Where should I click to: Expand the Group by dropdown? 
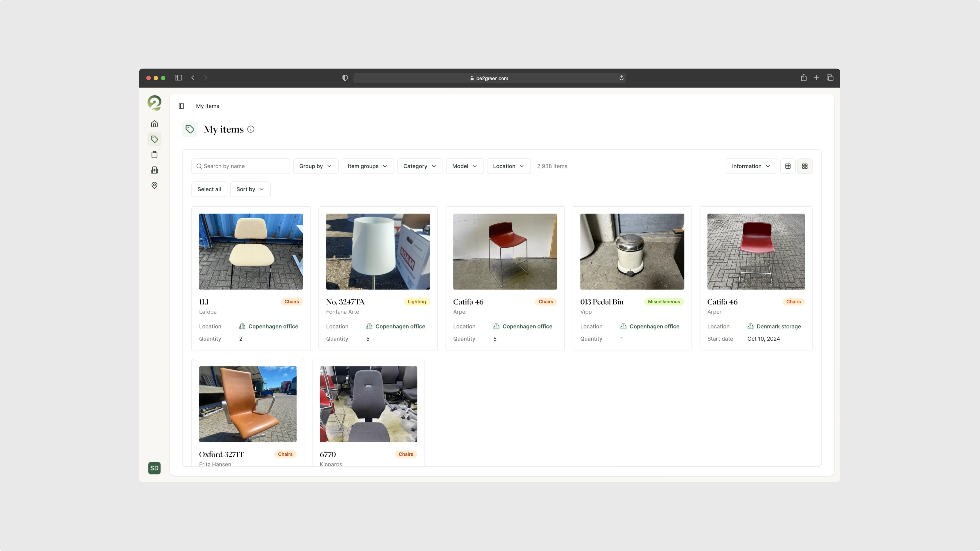point(315,166)
